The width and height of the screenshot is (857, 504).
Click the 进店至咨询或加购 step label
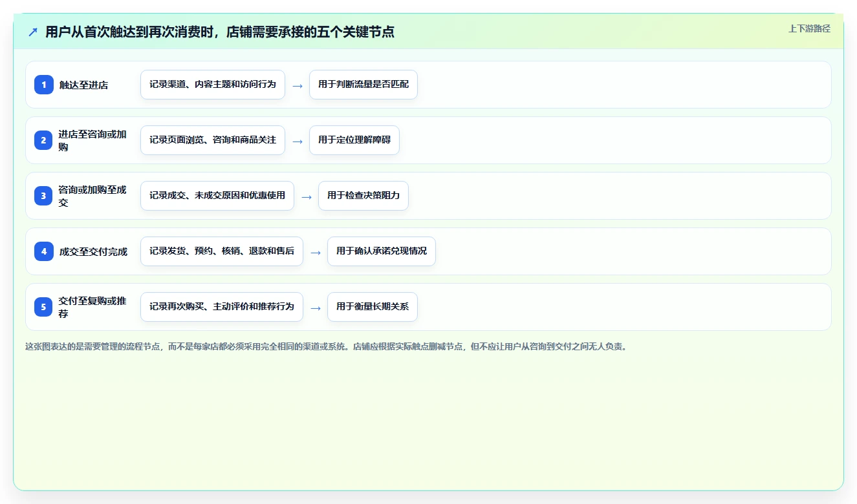(92, 140)
